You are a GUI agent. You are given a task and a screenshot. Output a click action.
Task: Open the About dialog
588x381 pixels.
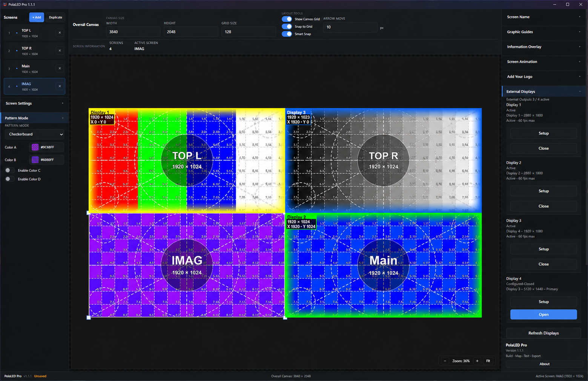pos(544,364)
